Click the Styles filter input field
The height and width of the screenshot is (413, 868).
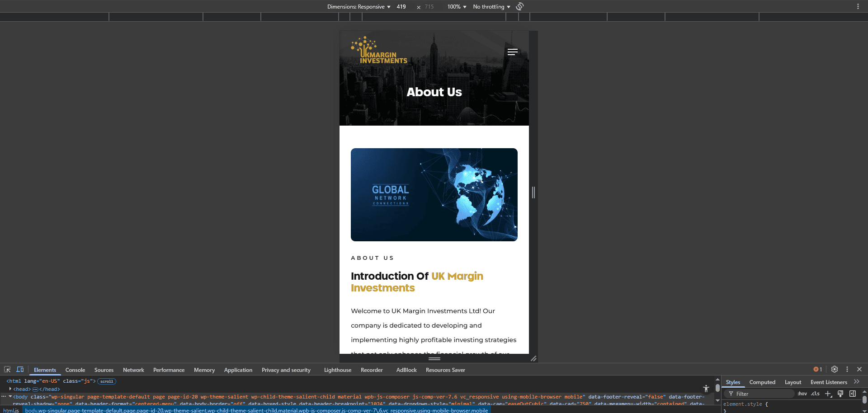(x=759, y=394)
